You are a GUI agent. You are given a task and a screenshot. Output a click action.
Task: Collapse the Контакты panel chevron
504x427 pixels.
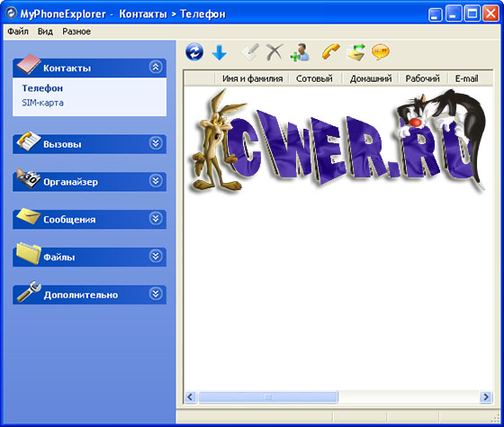pos(156,68)
